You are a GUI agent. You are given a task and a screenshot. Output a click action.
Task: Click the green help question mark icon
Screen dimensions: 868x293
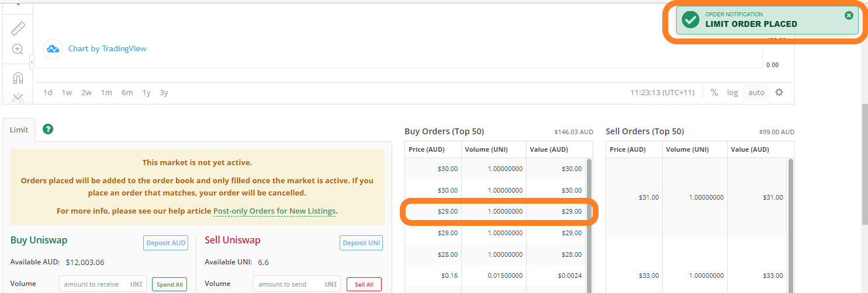(48, 129)
